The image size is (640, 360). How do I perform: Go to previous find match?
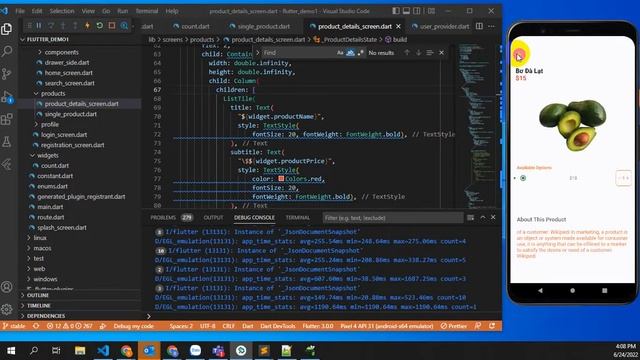407,53
